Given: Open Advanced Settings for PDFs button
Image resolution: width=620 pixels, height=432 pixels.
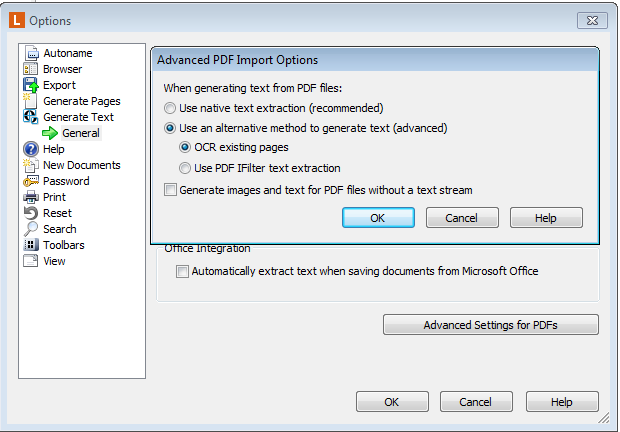Looking at the screenshot, I should pos(491,325).
